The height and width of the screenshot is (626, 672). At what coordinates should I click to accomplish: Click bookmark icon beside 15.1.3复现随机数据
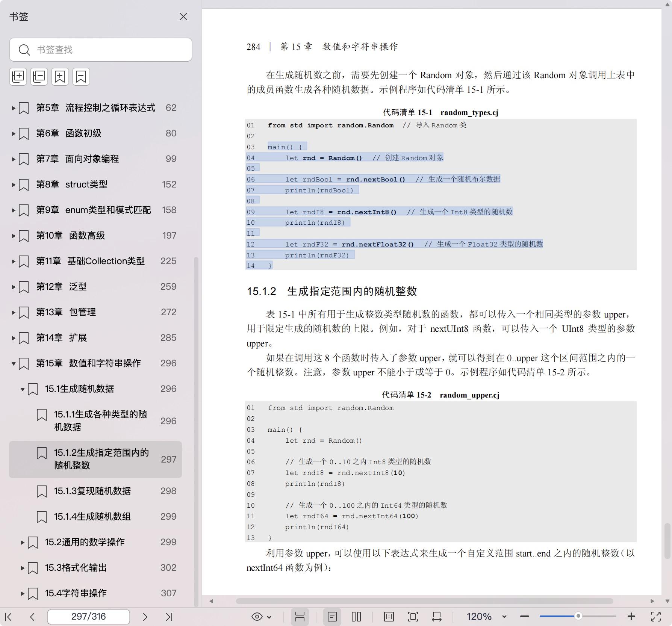(42, 491)
